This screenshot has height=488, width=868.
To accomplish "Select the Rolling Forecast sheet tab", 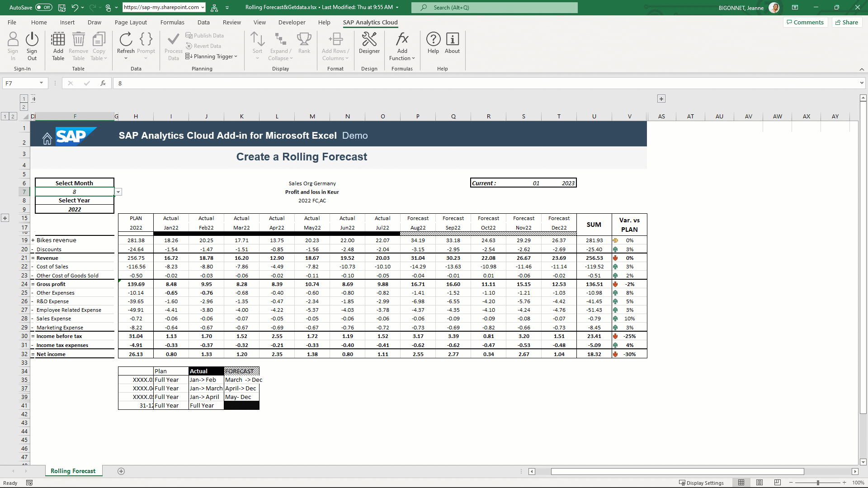I will pos(73,471).
